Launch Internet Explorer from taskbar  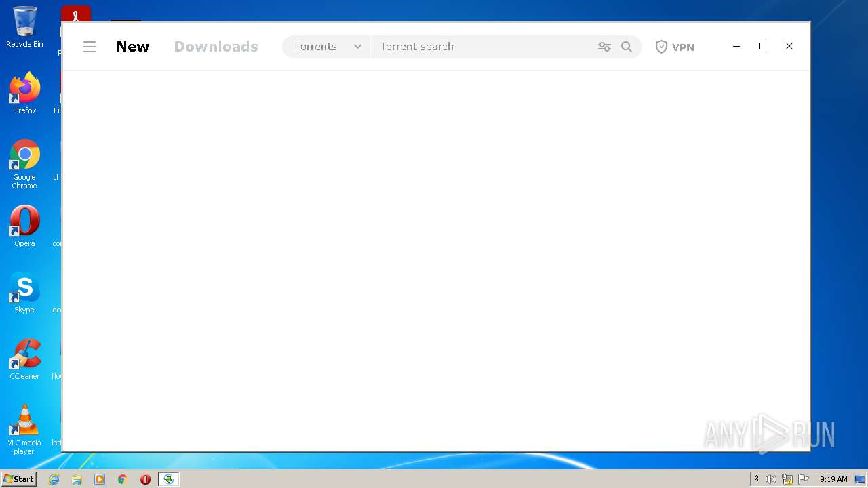click(54, 479)
